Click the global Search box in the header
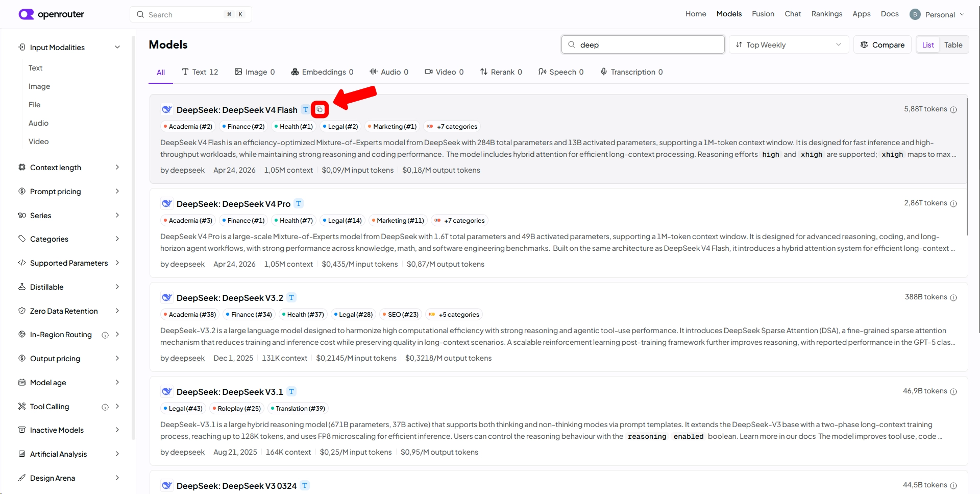The width and height of the screenshot is (980, 494). point(191,14)
